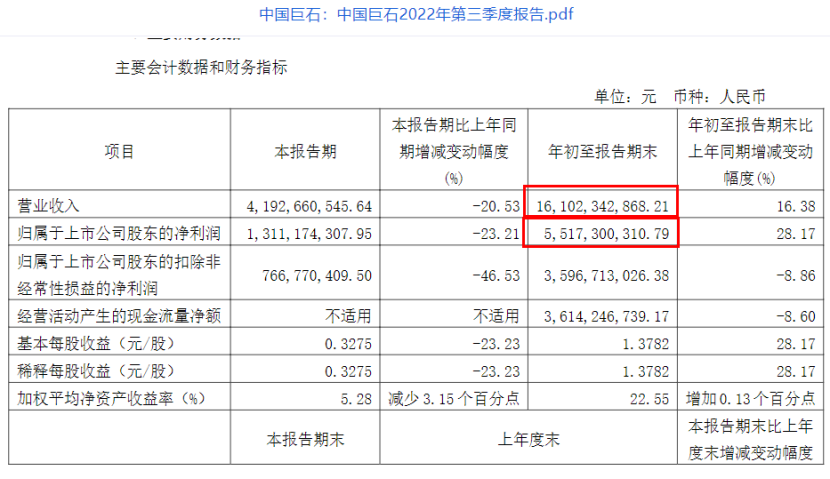Click the 减少3.15个百分点 cell

(x=454, y=398)
